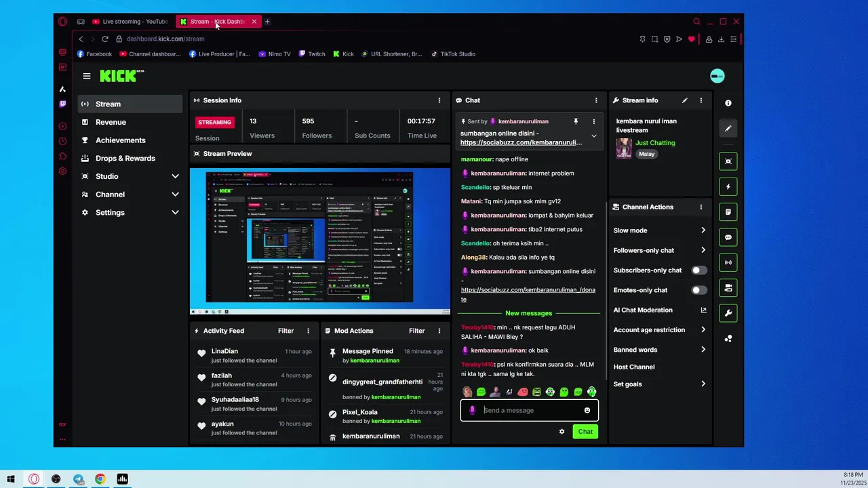Reload the page
Viewport: 868px width, 488px height.
point(105,39)
